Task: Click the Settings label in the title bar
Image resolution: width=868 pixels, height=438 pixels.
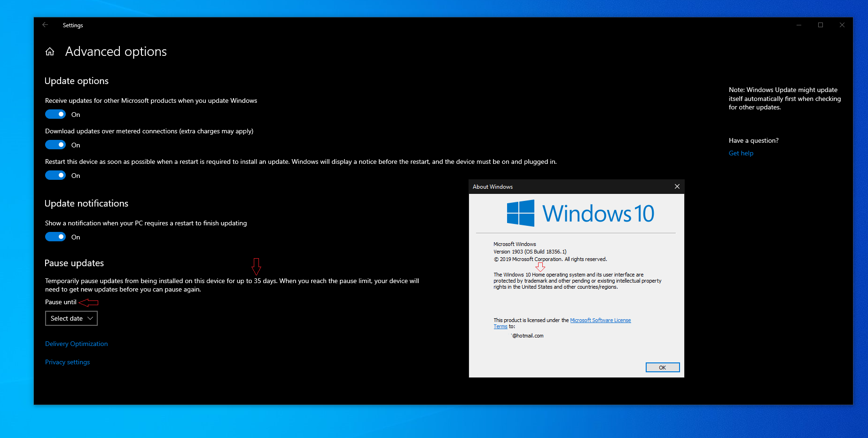Action: point(73,25)
